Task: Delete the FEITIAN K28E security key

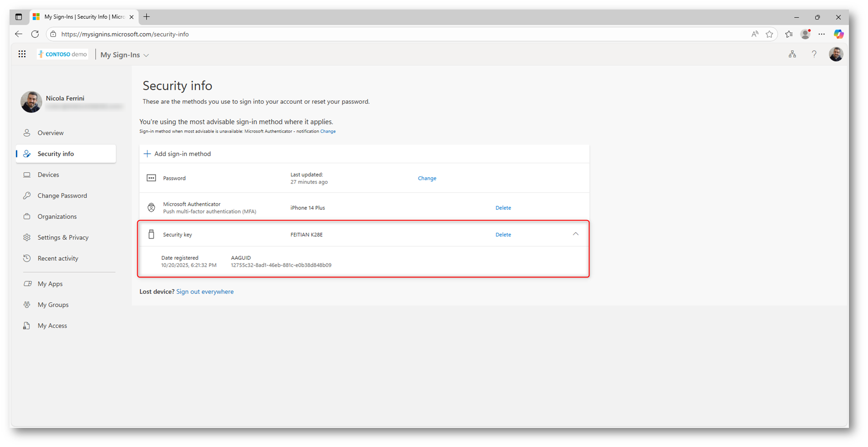Action: point(503,235)
